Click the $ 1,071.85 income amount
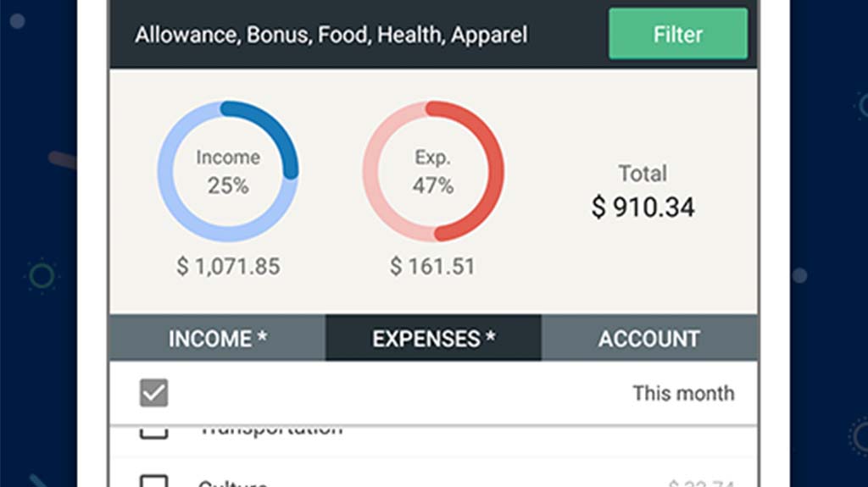 [x=228, y=267]
